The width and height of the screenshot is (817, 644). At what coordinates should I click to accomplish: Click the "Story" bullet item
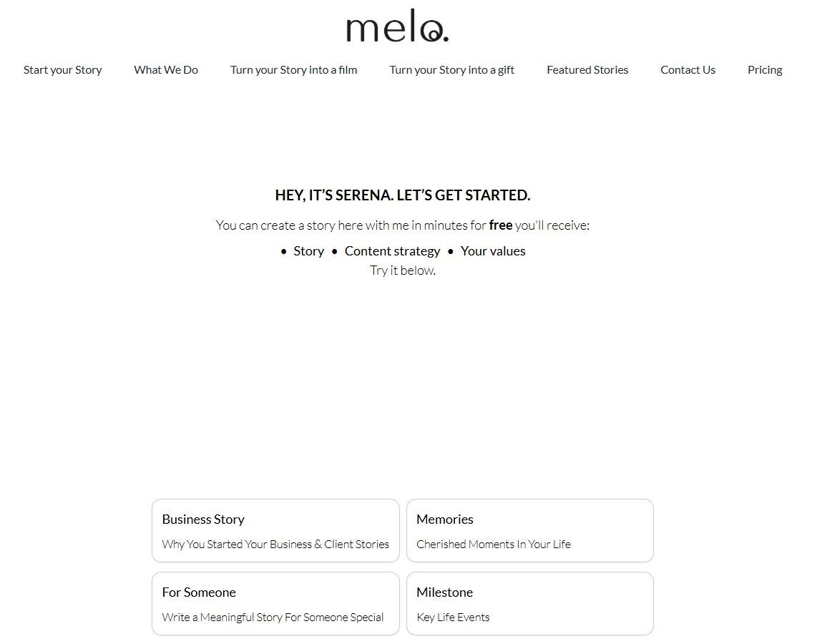tap(308, 251)
